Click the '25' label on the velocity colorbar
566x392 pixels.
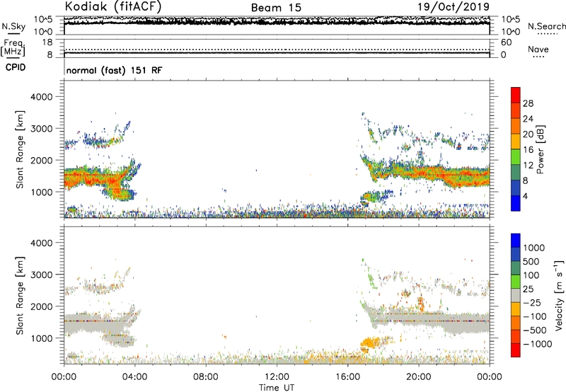tap(529, 289)
